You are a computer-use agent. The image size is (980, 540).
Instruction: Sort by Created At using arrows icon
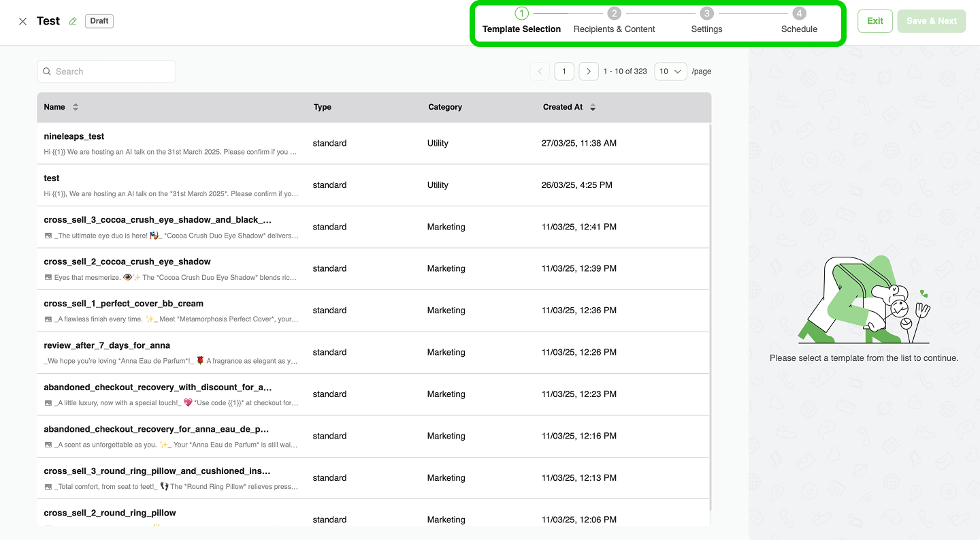pos(593,107)
